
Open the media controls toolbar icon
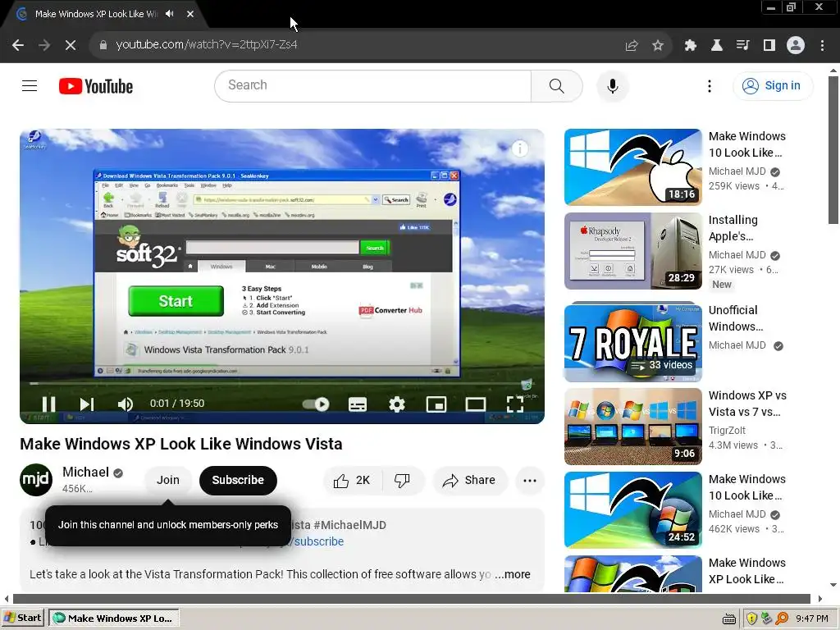pyautogui.click(x=743, y=46)
